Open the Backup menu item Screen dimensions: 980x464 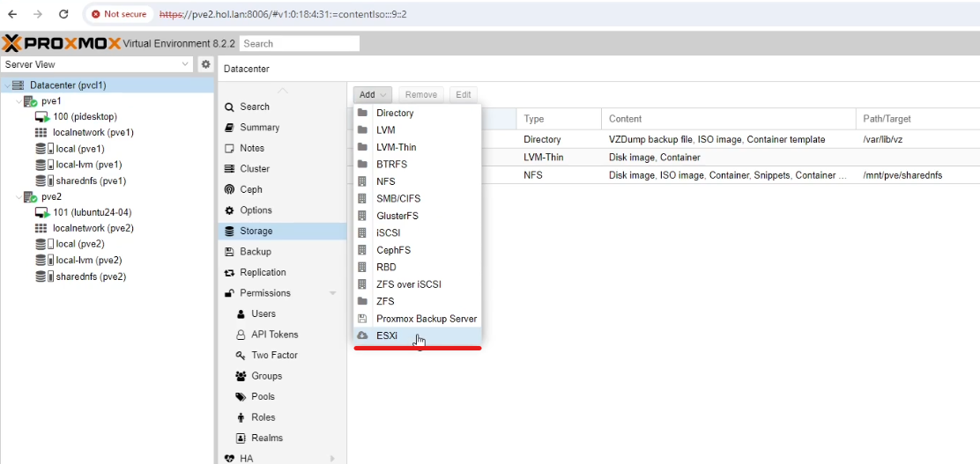coord(283,252)
